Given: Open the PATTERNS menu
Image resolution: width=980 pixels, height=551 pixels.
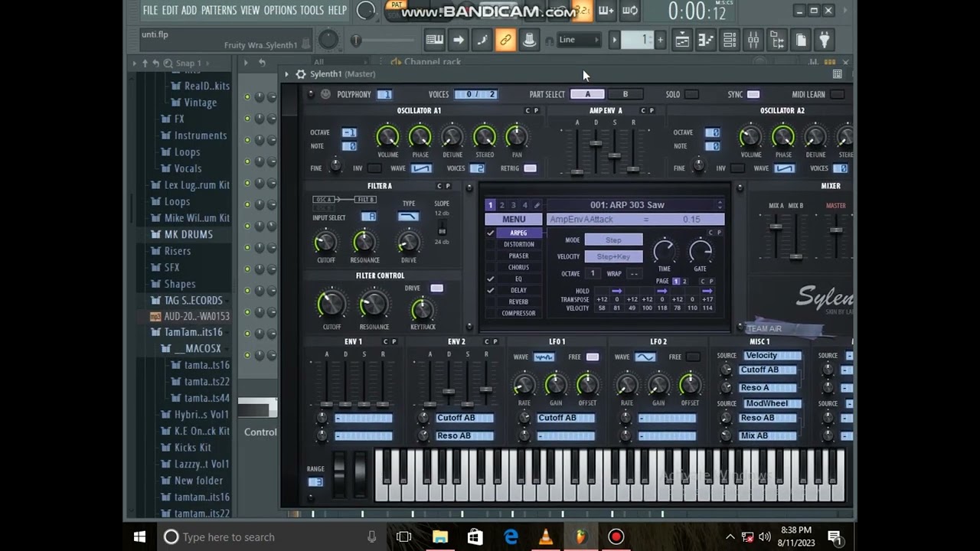Looking at the screenshot, I should point(219,10).
